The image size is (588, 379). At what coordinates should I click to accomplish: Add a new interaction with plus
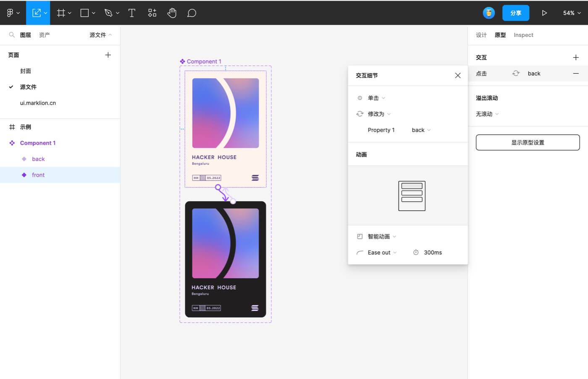tap(576, 58)
